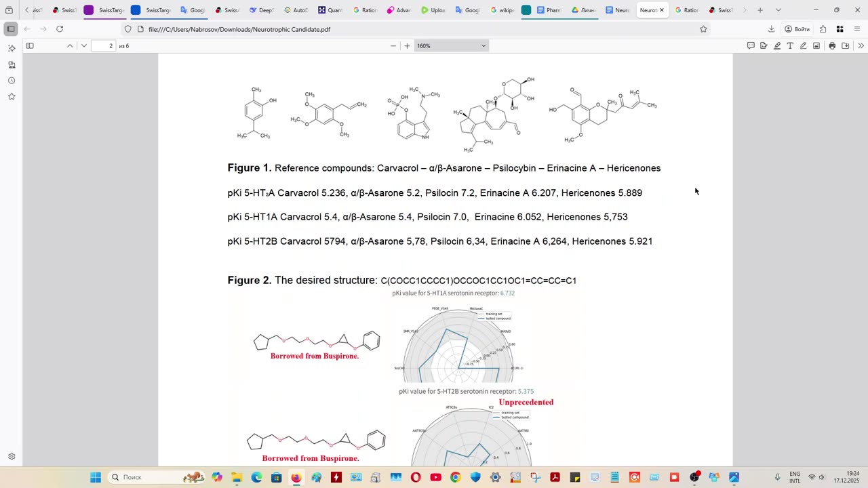Go forward in browser history
Screen dimensions: 868x488
(43, 29)
